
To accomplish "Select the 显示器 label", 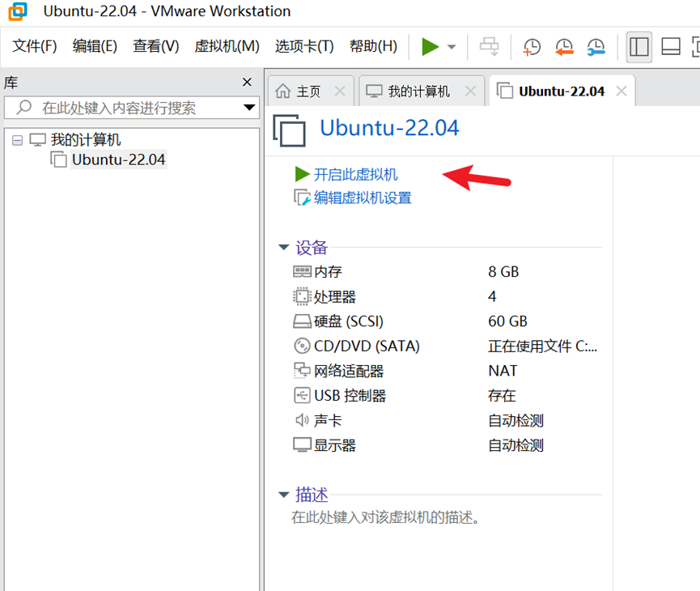I will [x=335, y=445].
